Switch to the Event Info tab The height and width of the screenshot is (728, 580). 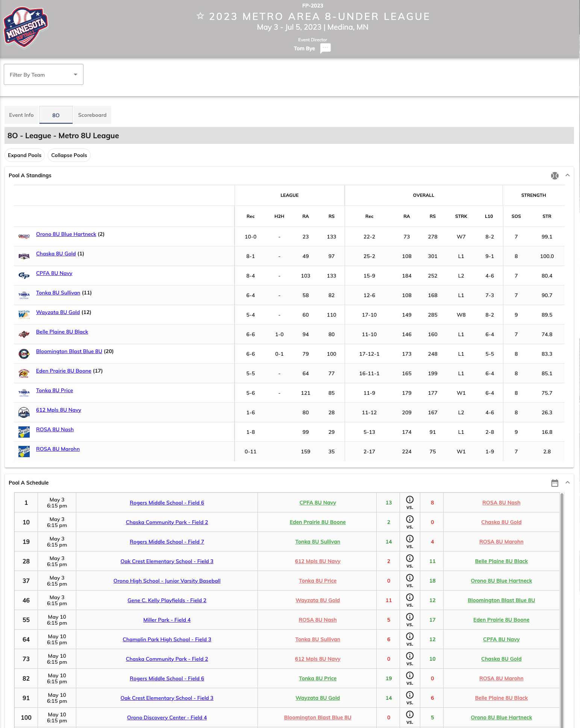point(21,115)
